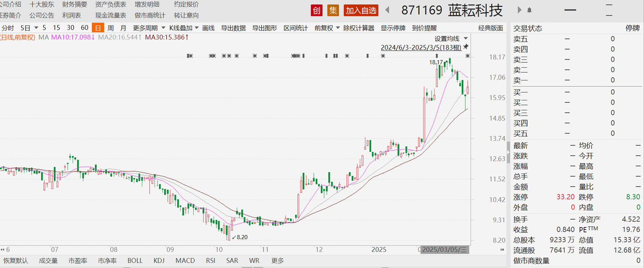
Task: Click date range 2024/6/3-2025/3/5 link
Action: 421,47
